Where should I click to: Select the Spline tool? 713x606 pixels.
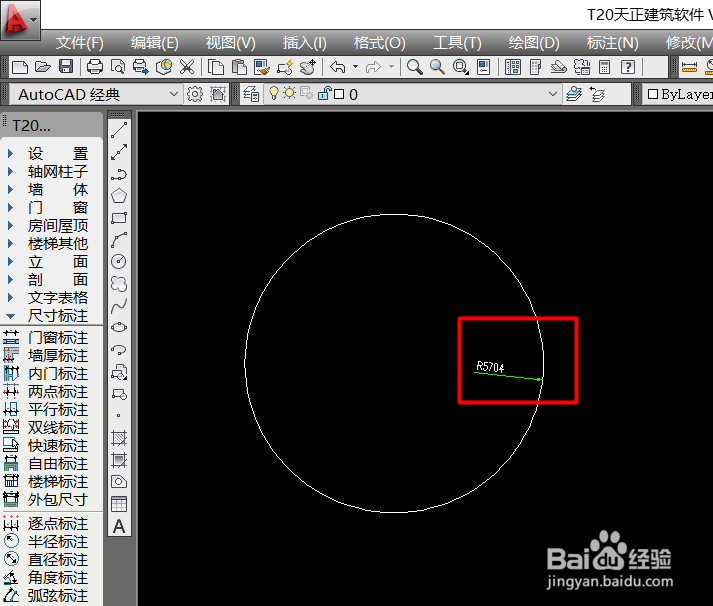119,306
